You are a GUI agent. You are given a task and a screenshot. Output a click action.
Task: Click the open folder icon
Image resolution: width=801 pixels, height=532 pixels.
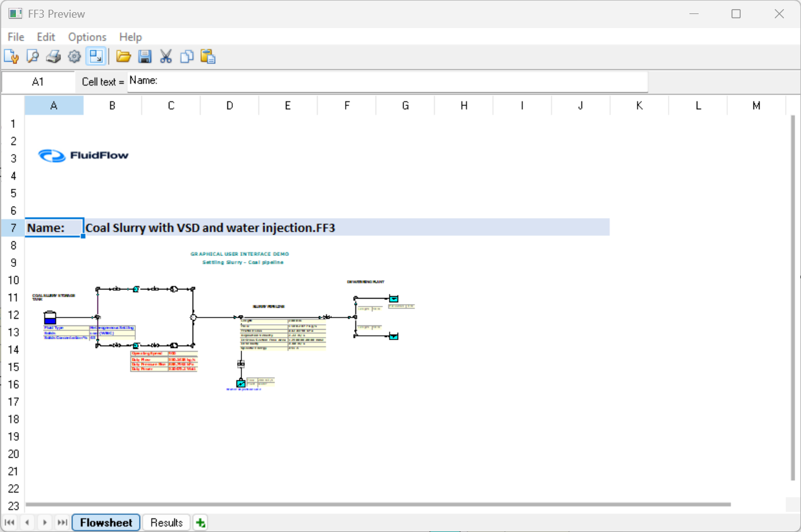124,57
